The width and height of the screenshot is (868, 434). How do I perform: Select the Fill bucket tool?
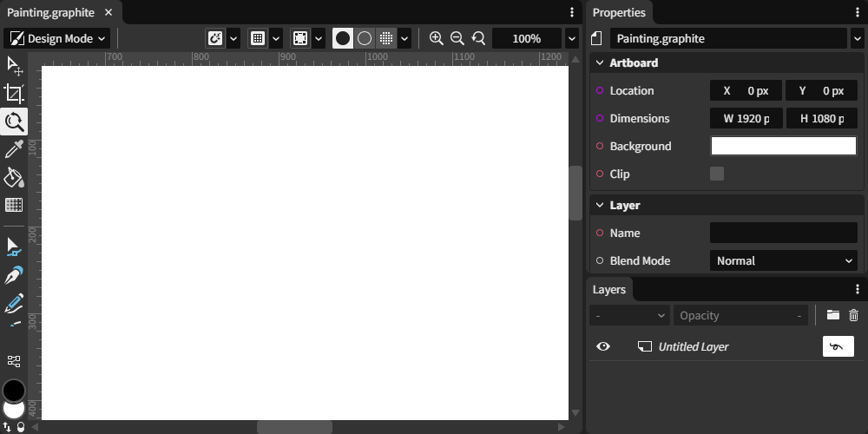[x=14, y=177]
